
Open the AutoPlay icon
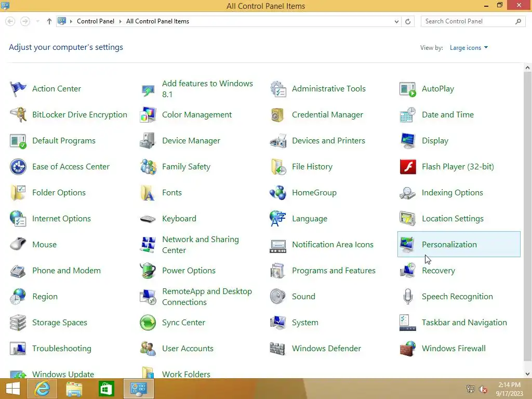pyautogui.click(x=408, y=89)
